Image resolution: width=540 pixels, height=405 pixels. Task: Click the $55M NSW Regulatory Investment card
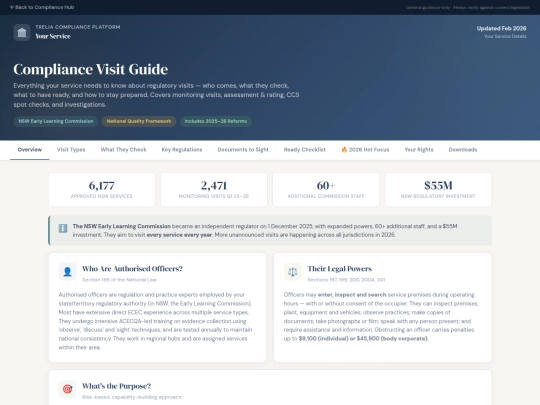(x=438, y=190)
